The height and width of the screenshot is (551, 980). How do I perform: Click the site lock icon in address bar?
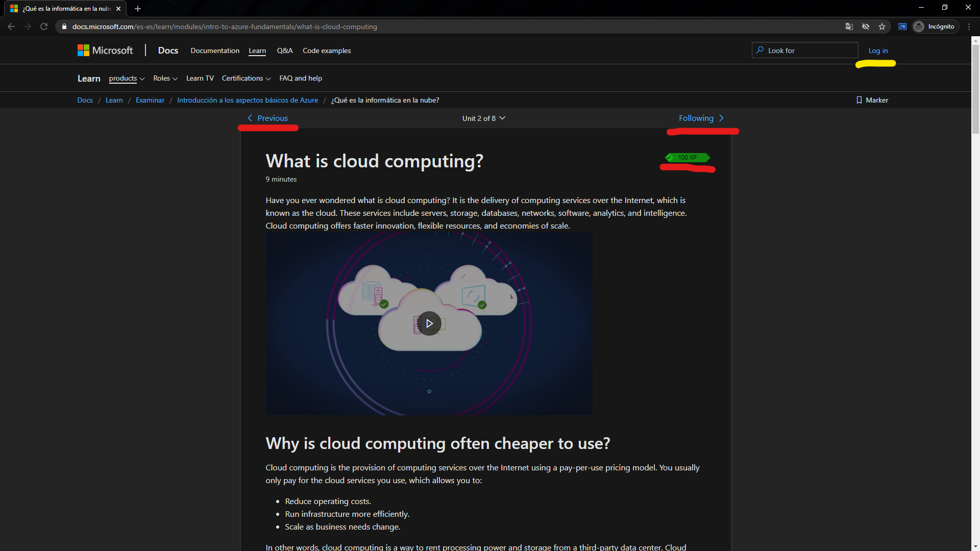click(x=64, y=27)
